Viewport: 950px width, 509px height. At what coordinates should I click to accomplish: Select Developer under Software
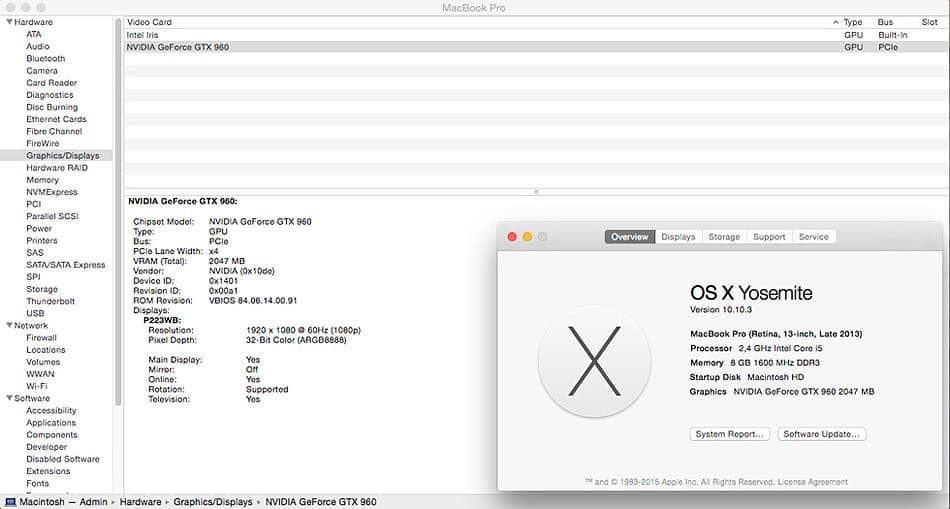[47, 447]
